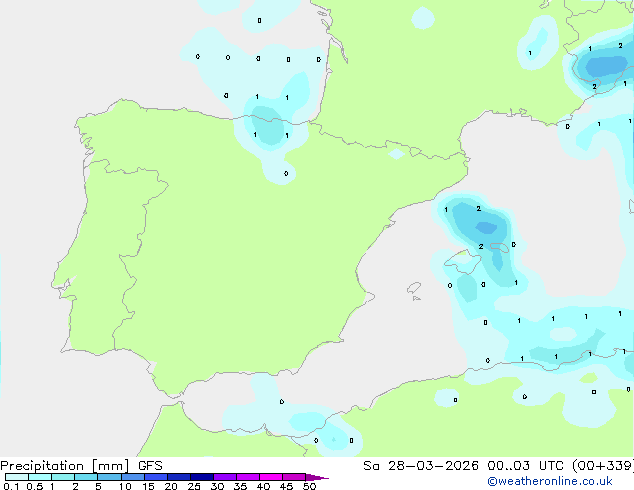Screen dimensions: 634x490
Task: Click the 25–30 mm dark blue swatch
Action: click(201, 477)
